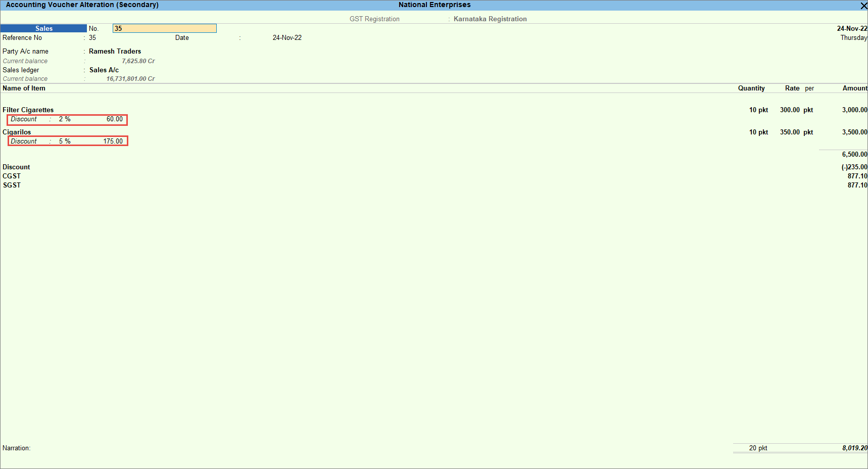Select party name Ramesh Traders
Viewport: 868px width, 469px height.
[115, 52]
